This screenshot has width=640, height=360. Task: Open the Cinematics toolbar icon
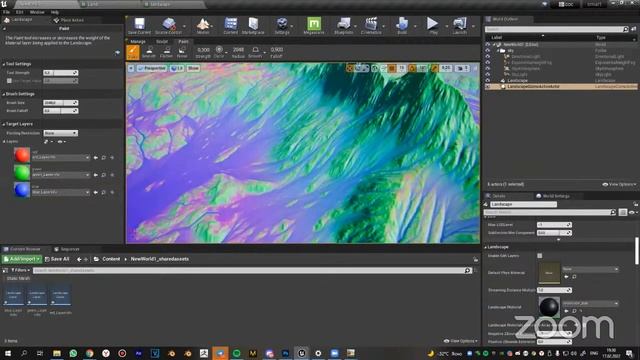point(371,26)
